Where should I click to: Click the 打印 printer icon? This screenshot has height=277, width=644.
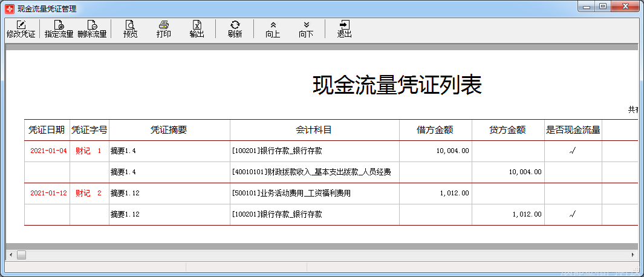(x=163, y=28)
